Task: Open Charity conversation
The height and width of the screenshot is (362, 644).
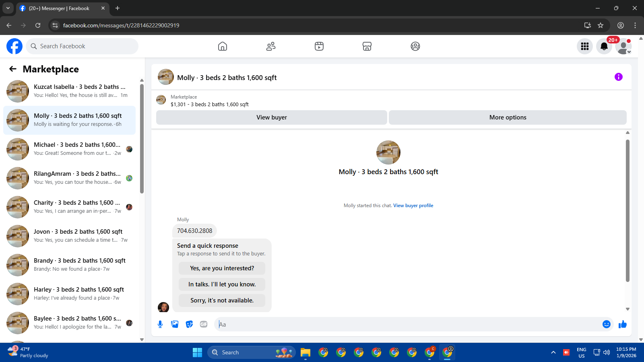Action: click(x=69, y=207)
